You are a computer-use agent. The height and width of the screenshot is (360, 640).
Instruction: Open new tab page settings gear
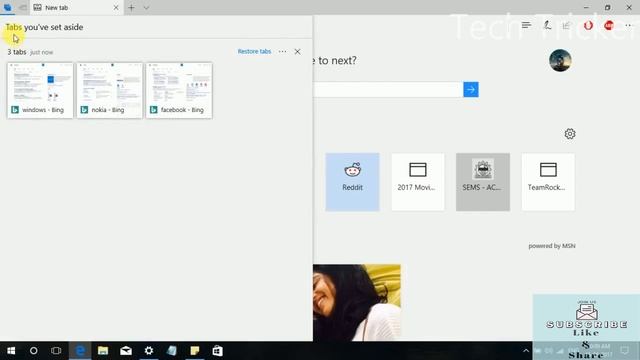[570, 134]
